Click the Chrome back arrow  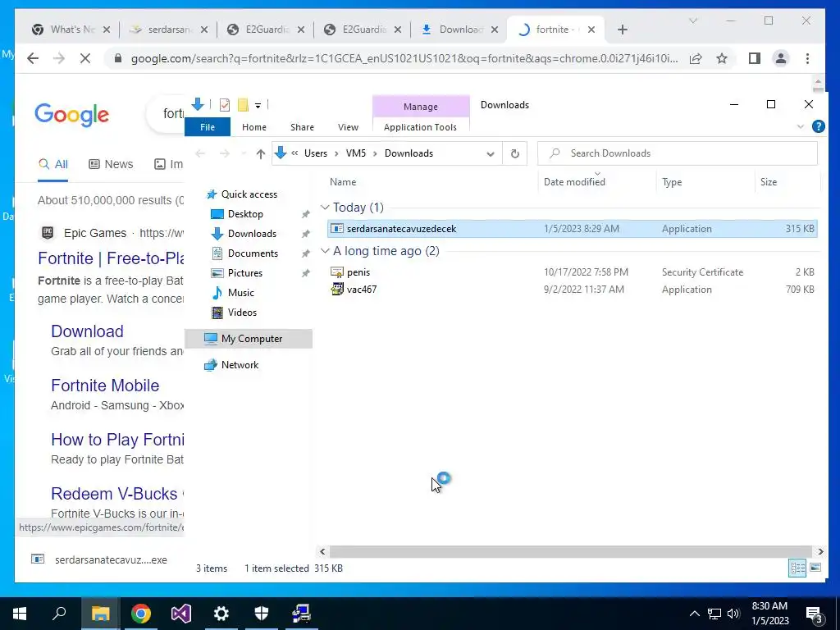pos(33,58)
